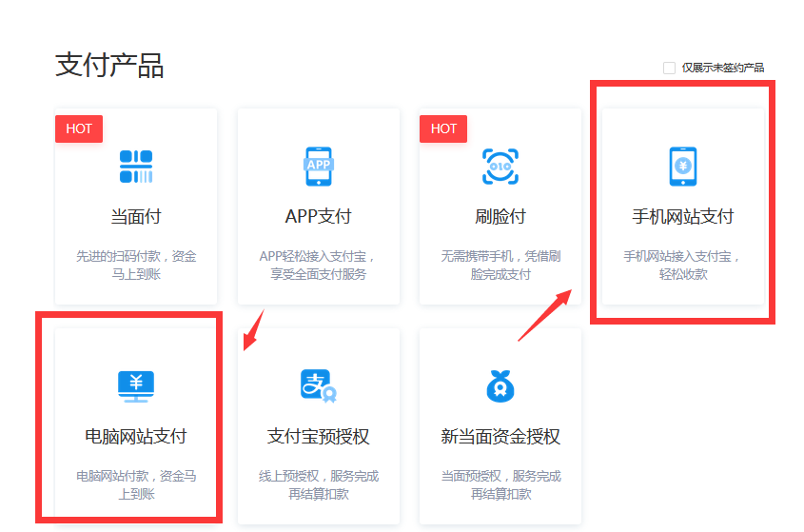Open the 手机网站支付 title link
The width and height of the screenshot is (804, 532).
pos(682,217)
